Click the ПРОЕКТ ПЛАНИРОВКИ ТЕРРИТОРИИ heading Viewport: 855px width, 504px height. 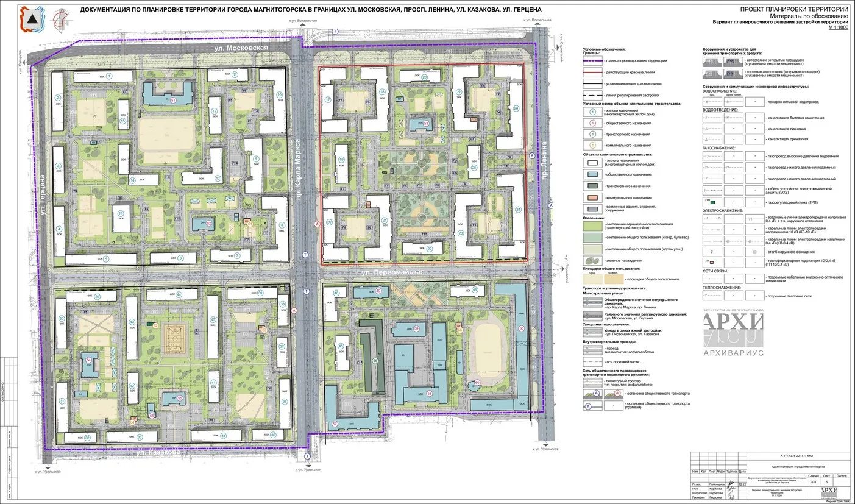(x=796, y=10)
